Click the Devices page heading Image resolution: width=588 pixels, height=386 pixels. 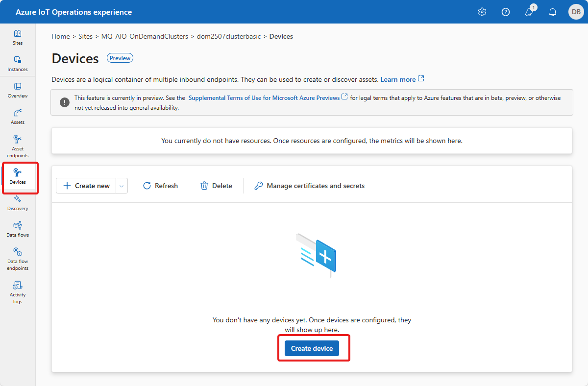point(75,58)
